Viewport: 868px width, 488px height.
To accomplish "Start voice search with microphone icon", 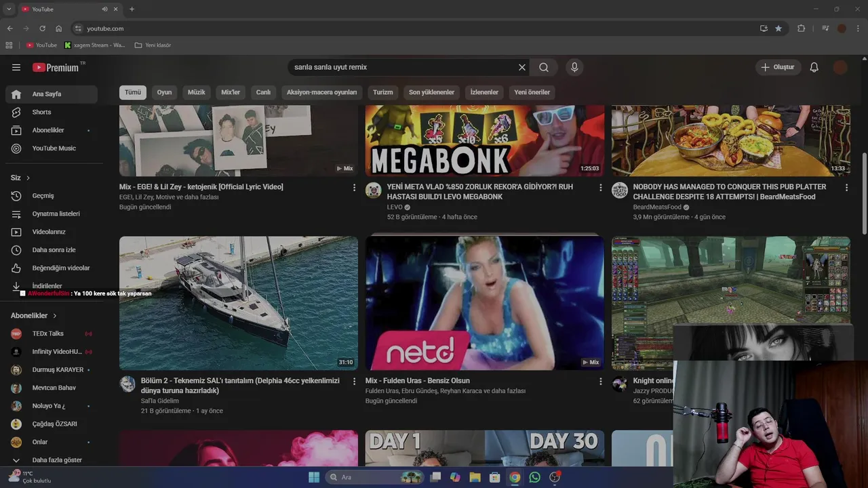I will tap(574, 67).
